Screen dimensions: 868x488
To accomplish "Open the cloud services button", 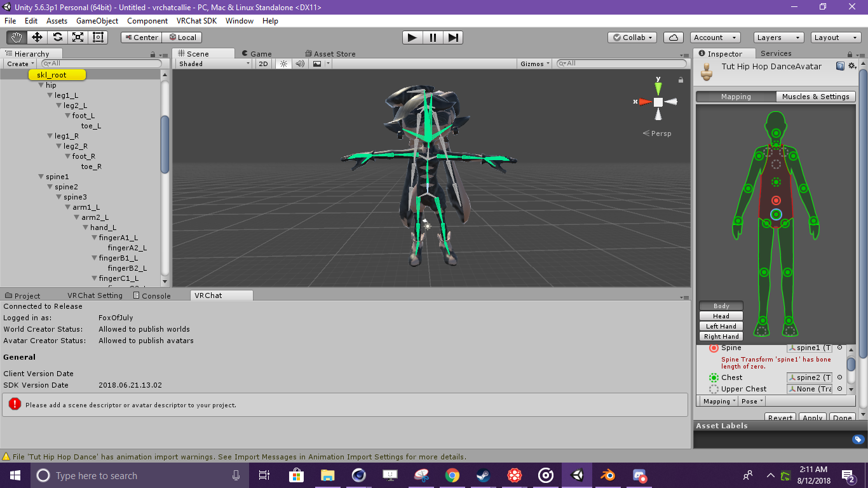I will pos(674,37).
